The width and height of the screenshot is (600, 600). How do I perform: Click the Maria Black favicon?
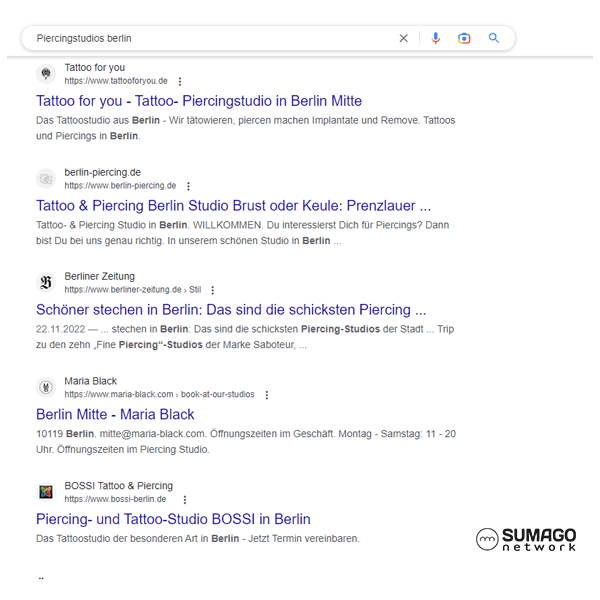tap(46, 387)
